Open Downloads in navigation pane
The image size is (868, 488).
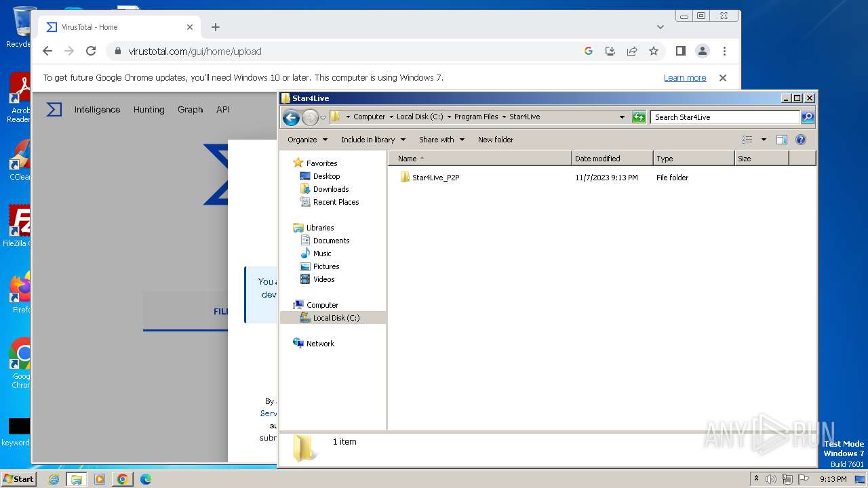pos(331,189)
